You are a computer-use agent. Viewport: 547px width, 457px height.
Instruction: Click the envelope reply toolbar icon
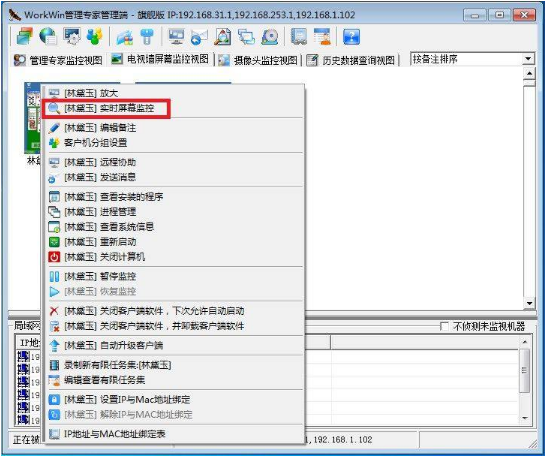click(199, 37)
